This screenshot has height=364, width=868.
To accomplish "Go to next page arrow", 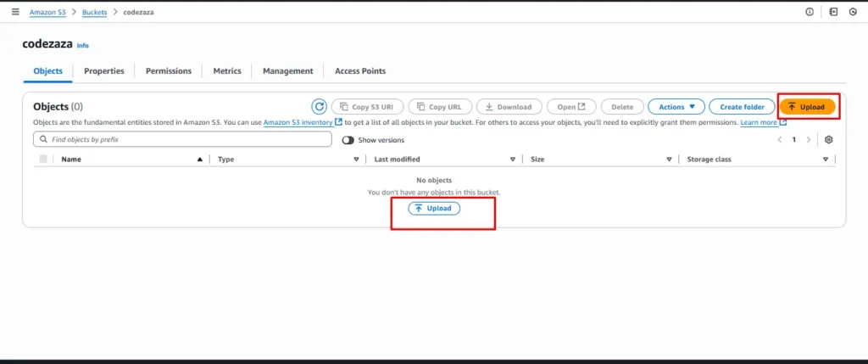I will [x=808, y=140].
